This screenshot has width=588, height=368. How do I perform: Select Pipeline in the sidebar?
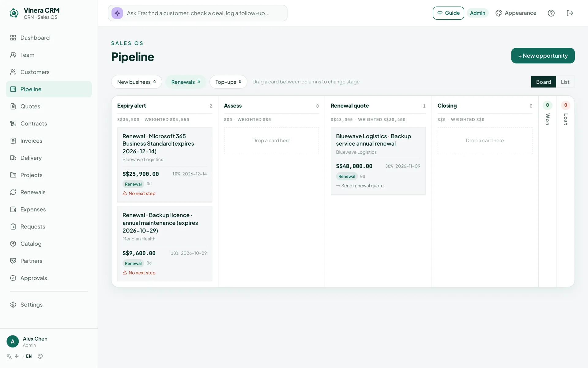click(x=49, y=89)
